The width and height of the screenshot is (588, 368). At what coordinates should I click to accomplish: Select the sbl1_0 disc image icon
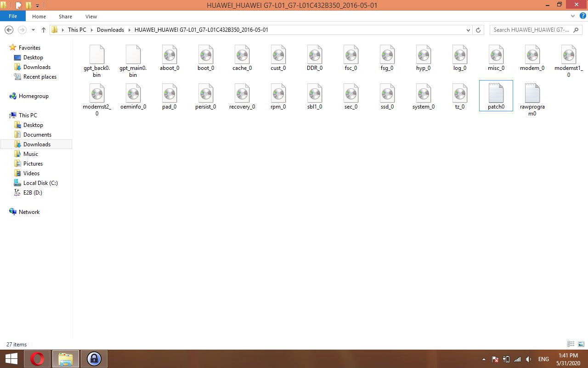315,93
